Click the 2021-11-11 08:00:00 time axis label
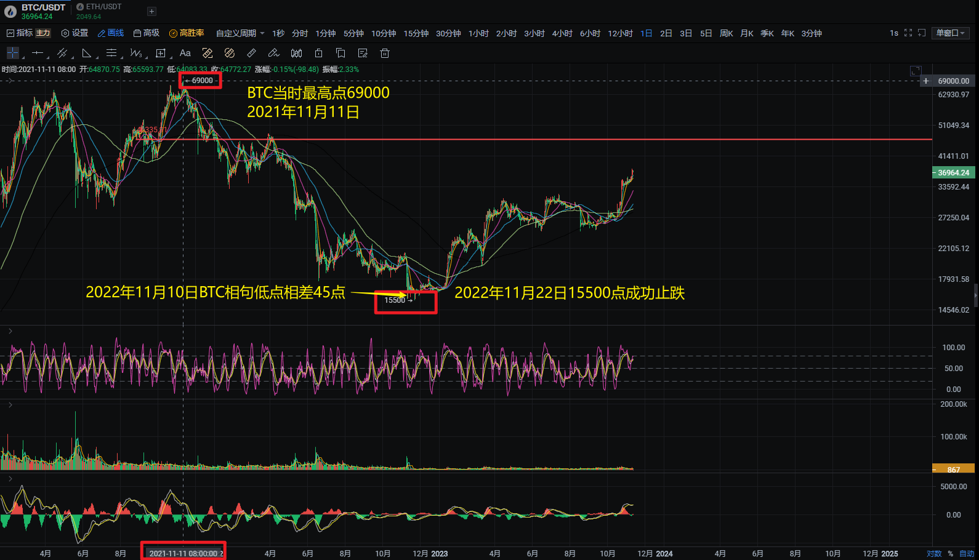This screenshot has width=979, height=560. pyautogui.click(x=183, y=553)
